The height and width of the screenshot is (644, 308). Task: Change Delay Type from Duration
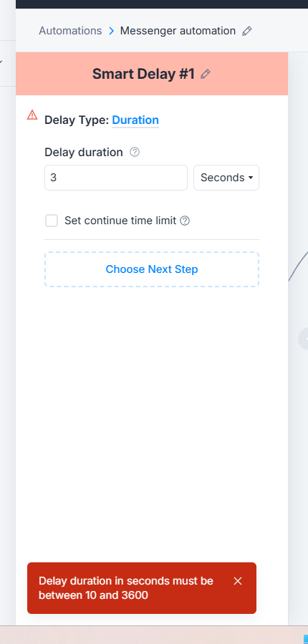pos(135,120)
